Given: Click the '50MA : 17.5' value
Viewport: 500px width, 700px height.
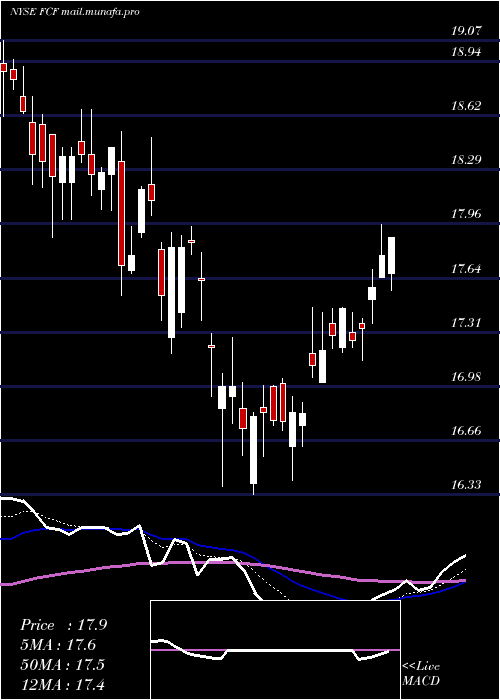Looking at the screenshot, I should 62,664.
